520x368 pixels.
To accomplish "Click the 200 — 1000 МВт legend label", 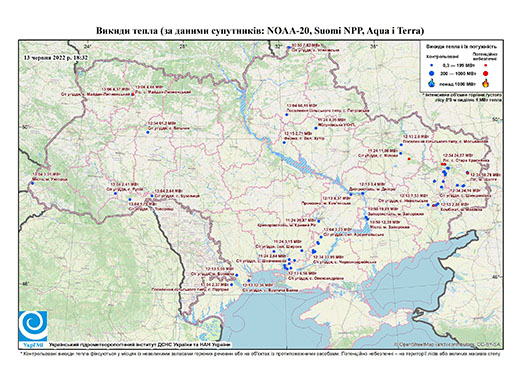I will [x=459, y=74].
